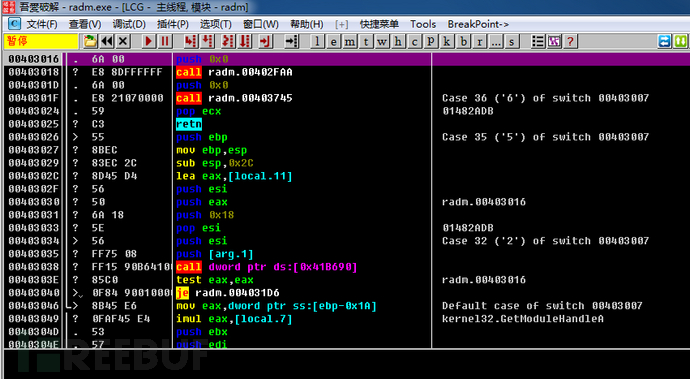Open the 快捷菜单 menu

tap(379, 24)
